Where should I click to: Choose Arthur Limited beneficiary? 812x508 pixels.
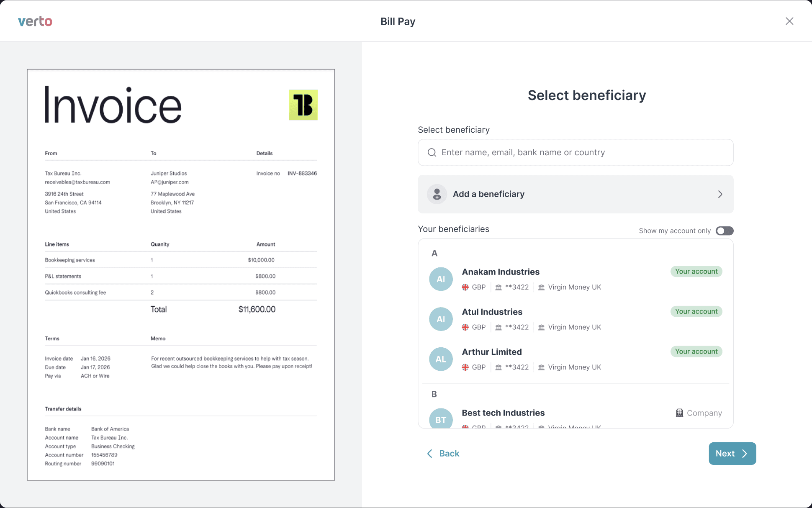(491, 352)
